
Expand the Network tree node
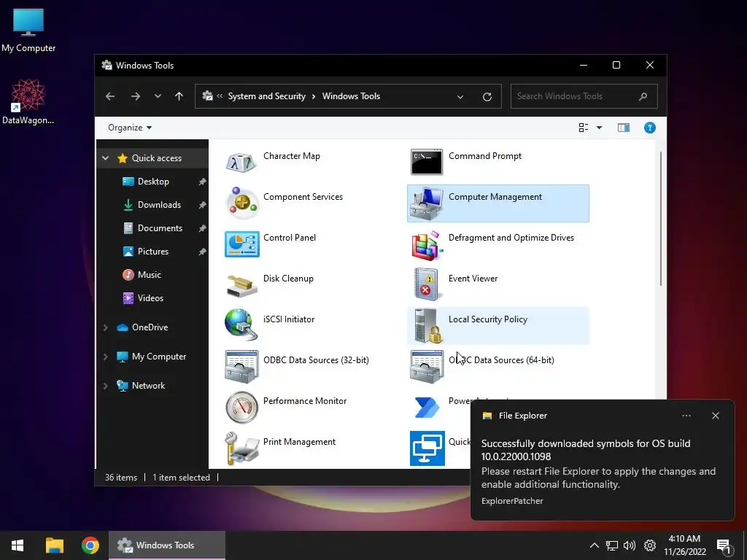click(105, 386)
